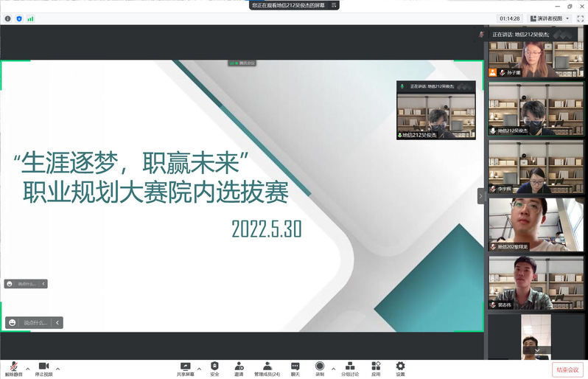Open the 聊天 chat icon
This screenshot has height=379, width=588.
pos(295,369)
